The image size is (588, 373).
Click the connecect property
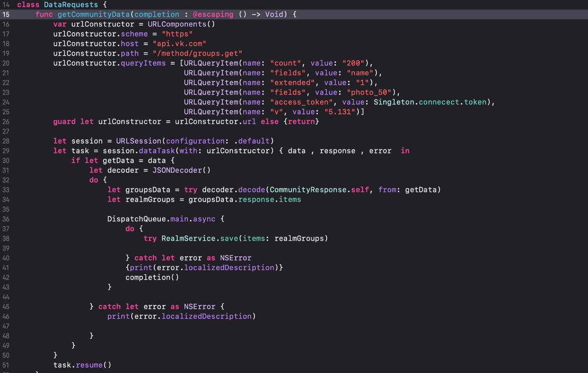click(x=439, y=102)
